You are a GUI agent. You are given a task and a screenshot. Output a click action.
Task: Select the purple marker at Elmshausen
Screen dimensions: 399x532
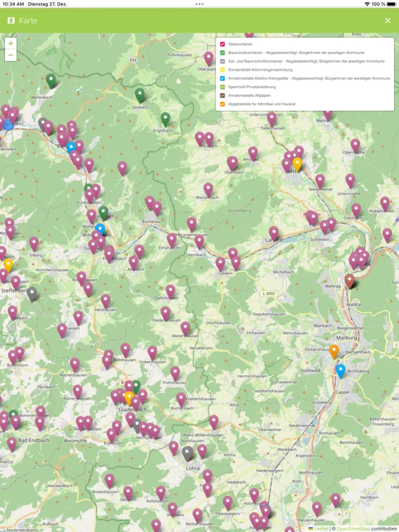(x=172, y=240)
